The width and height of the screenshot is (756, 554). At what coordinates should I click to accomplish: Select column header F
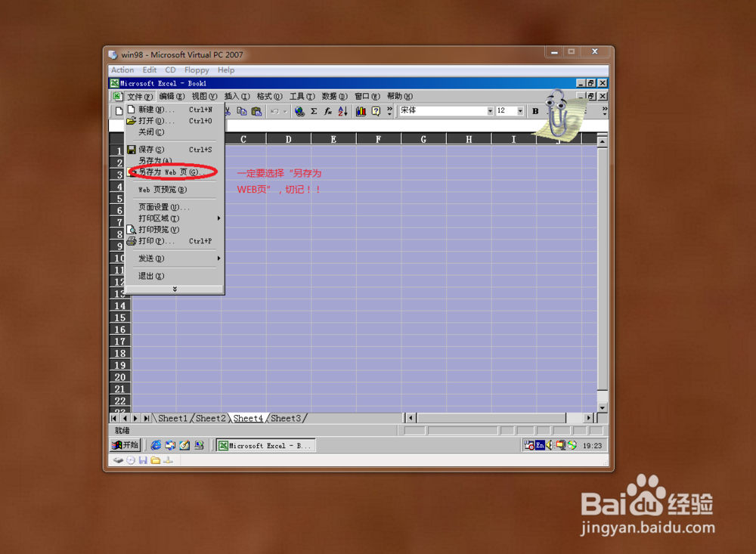[x=379, y=139]
